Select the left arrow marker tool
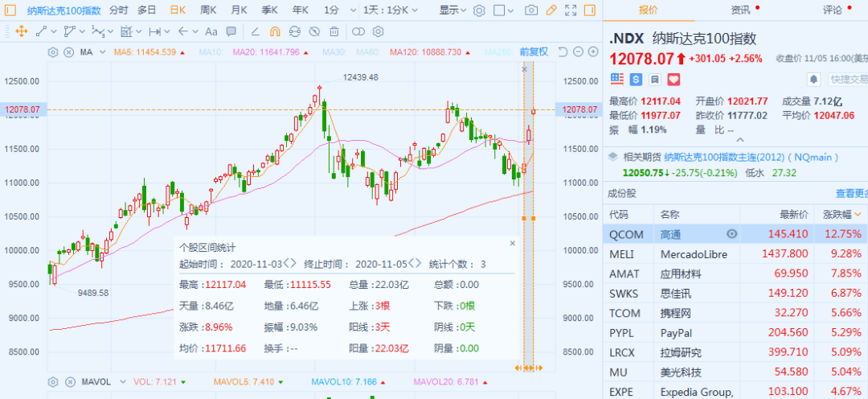The image size is (868, 399). click(184, 31)
